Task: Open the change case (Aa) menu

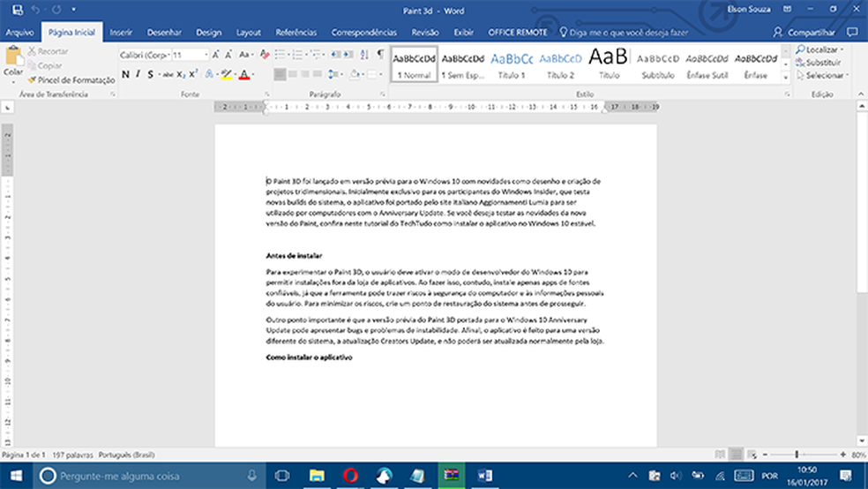Action: (x=245, y=55)
